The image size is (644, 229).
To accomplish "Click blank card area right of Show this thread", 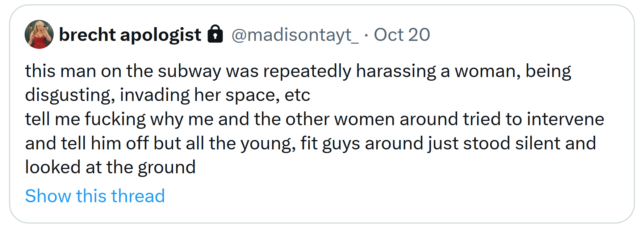I will [398, 196].
